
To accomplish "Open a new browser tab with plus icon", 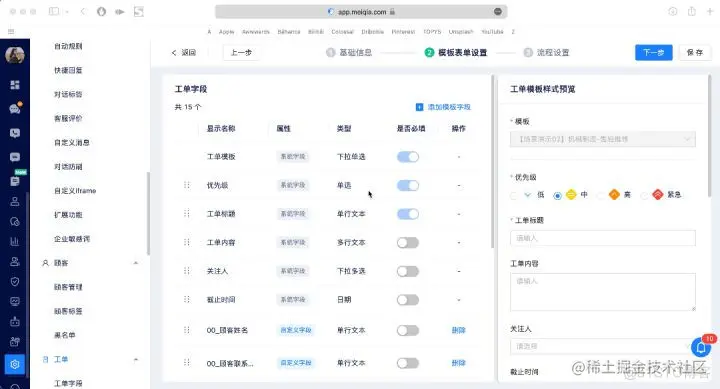I will [x=709, y=11].
